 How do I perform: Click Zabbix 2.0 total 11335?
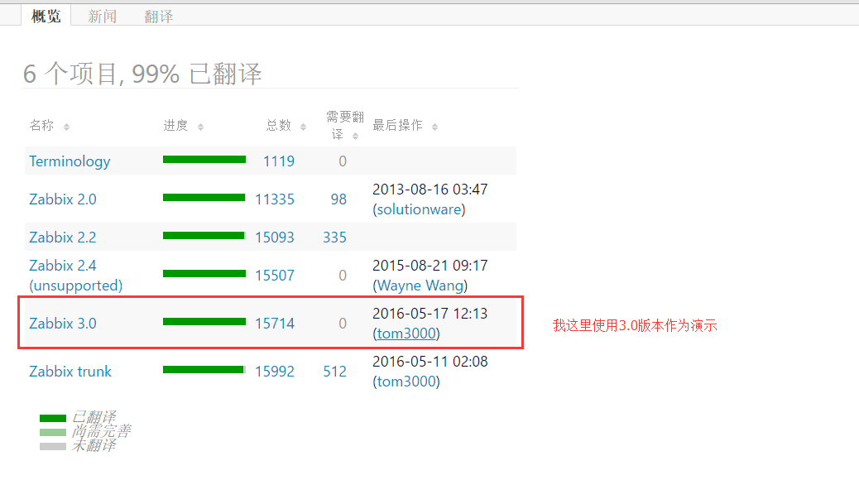click(x=275, y=199)
